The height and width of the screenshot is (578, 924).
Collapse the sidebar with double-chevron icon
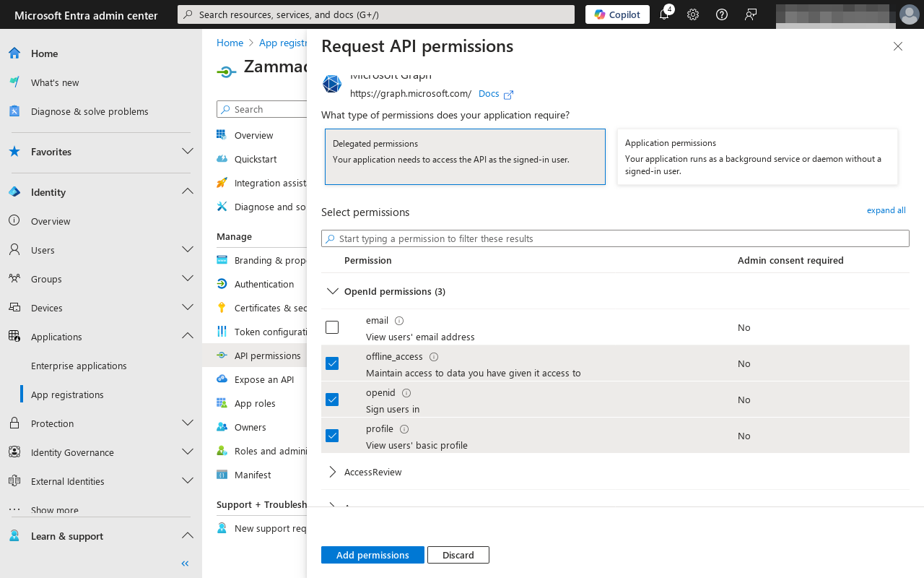pyautogui.click(x=185, y=564)
